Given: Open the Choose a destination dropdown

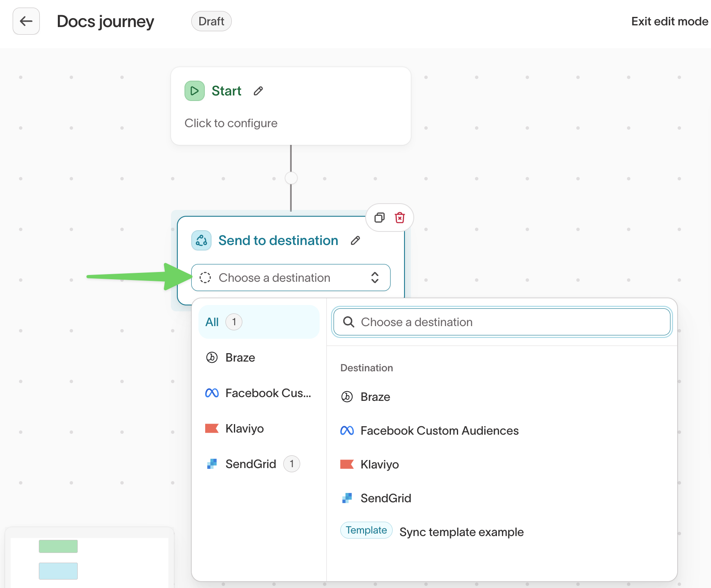Looking at the screenshot, I should tap(290, 278).
